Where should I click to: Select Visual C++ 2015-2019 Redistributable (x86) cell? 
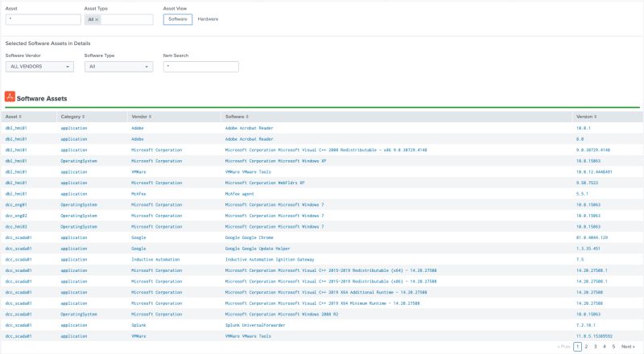point(331,282)
